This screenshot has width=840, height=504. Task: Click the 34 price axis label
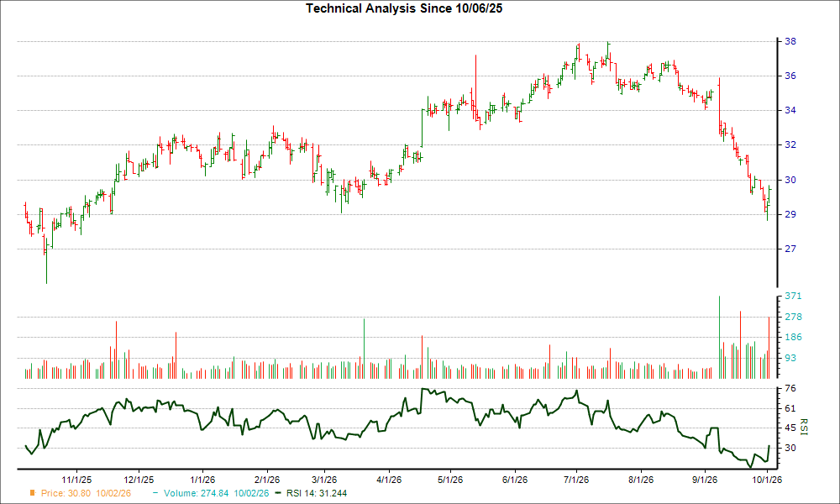(x=790, y=110)
